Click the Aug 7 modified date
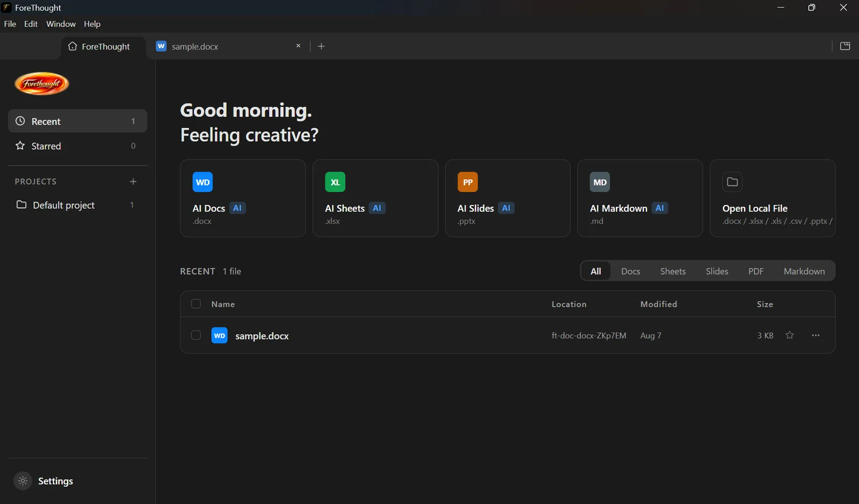This screenshot has height=504, width=859. click(x=651, y=335)
